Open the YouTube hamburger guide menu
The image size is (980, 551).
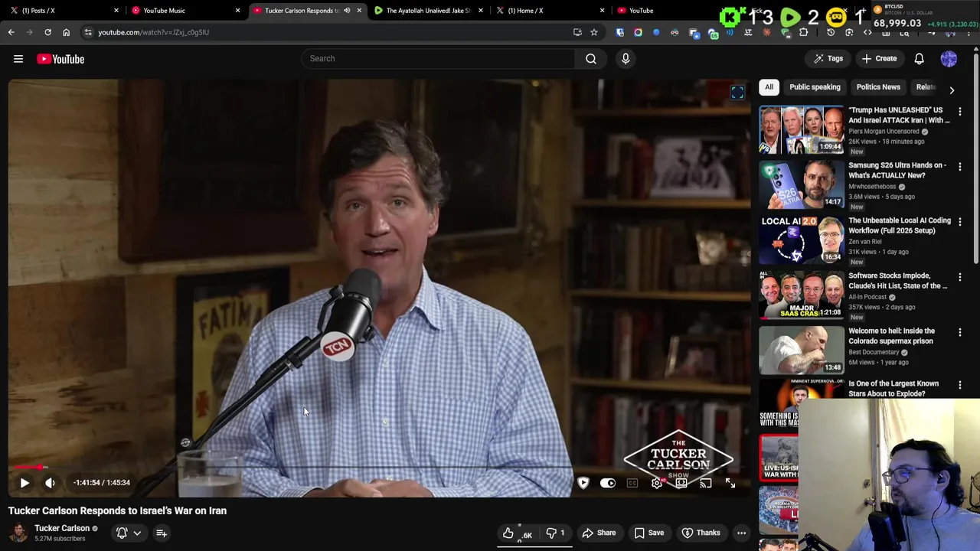18,59
